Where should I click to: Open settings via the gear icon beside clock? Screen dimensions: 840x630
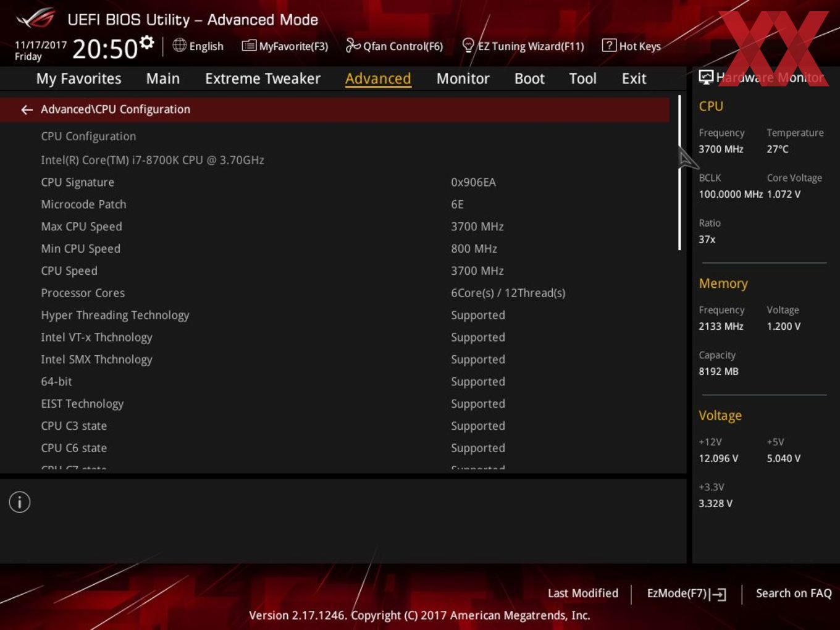tap(147, 42)
